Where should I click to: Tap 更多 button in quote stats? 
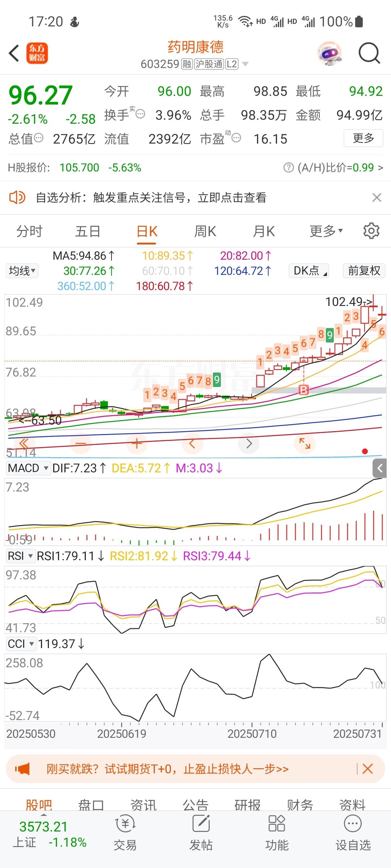point(363,138)
